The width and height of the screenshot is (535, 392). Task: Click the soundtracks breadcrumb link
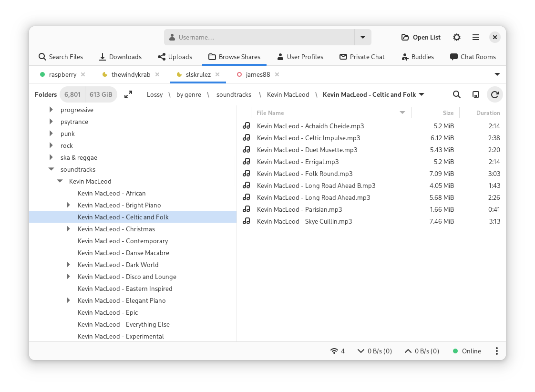(x=234, y=94)
